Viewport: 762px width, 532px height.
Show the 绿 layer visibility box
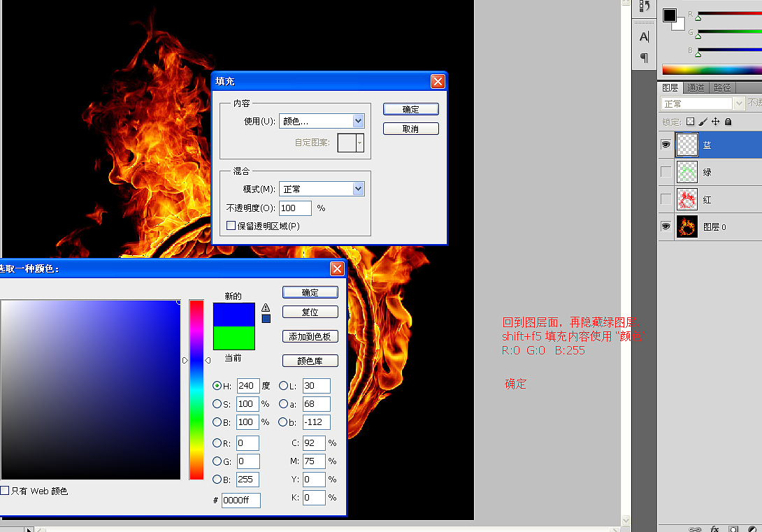tap(666, 172)
